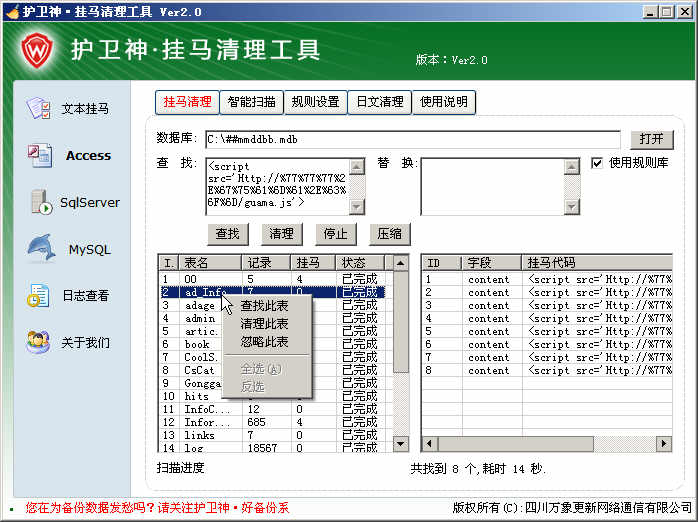Minimize the window
The width and height of the screenshot is (698, 522).
pos(650,12)
